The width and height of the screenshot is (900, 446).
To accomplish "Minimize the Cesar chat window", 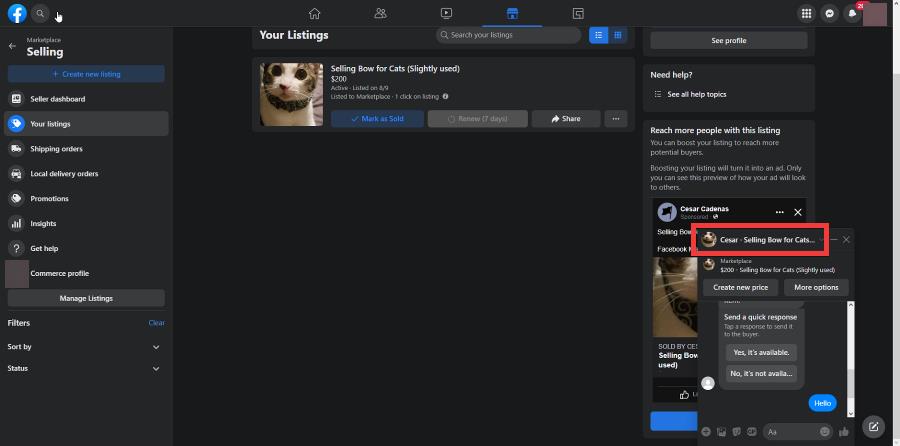I will coord(834,239).
